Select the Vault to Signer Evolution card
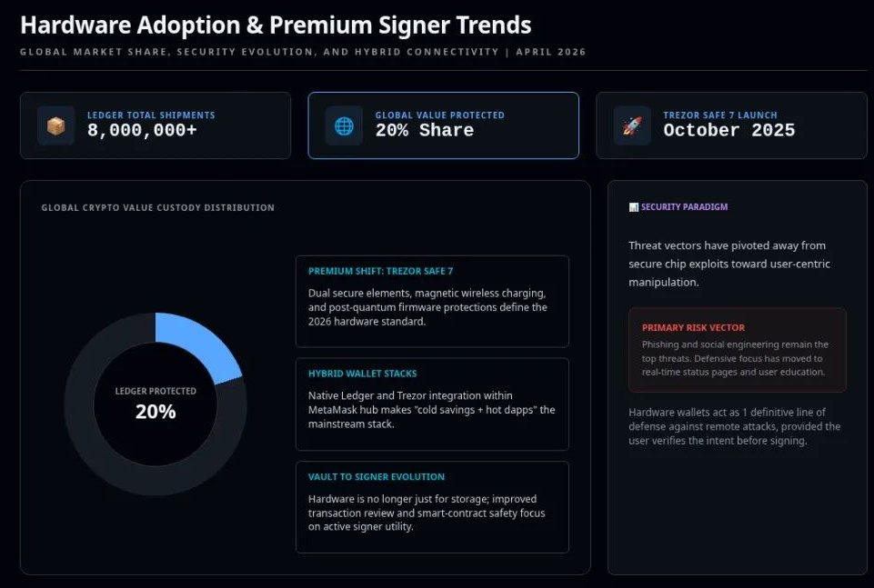 432,506
